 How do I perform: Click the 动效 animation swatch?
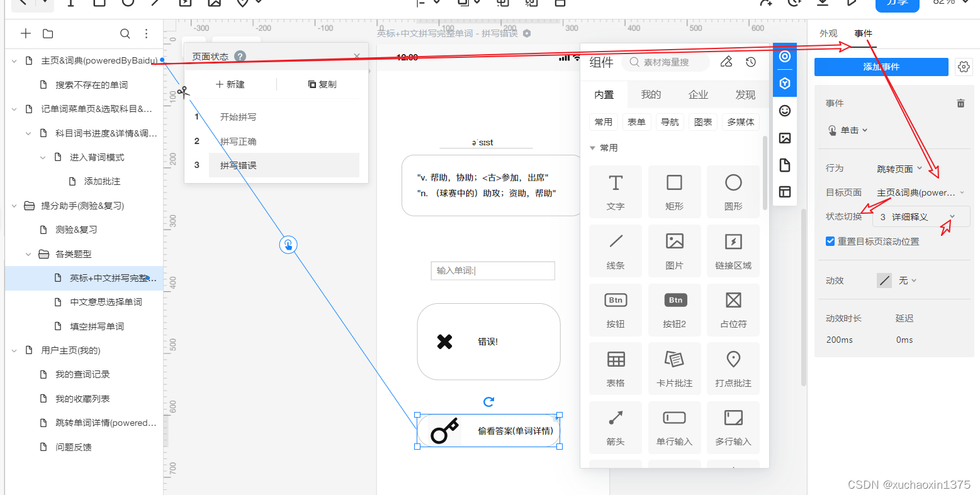(x=884, y=281)
